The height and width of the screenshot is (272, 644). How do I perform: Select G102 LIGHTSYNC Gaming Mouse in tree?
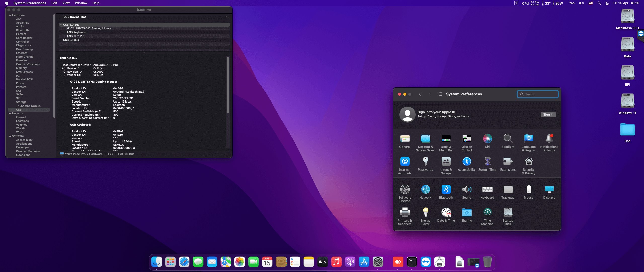pos(89,28)
